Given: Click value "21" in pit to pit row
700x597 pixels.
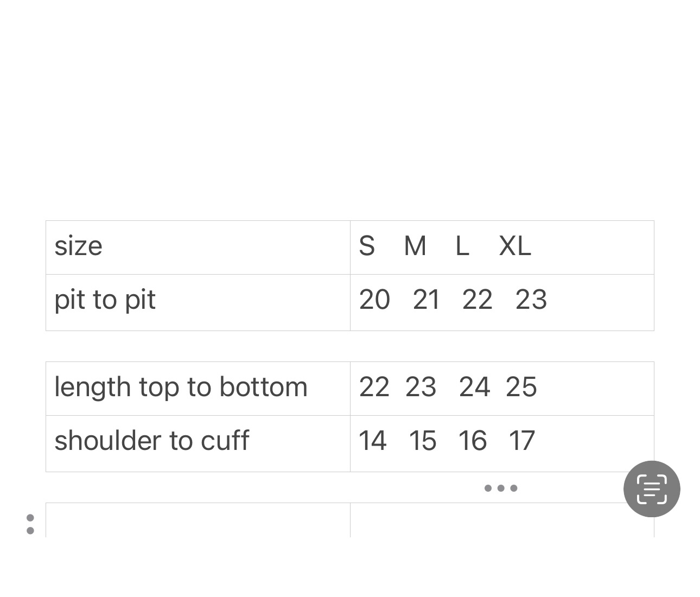Looking at the screenshot, I should pos(427,300).
